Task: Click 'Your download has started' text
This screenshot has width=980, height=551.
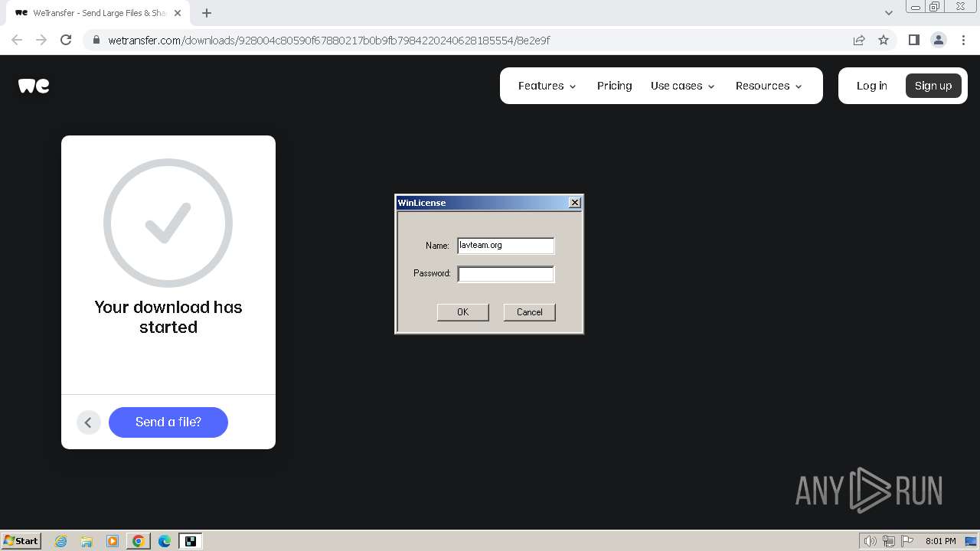Action: click(x=168, y=317)
